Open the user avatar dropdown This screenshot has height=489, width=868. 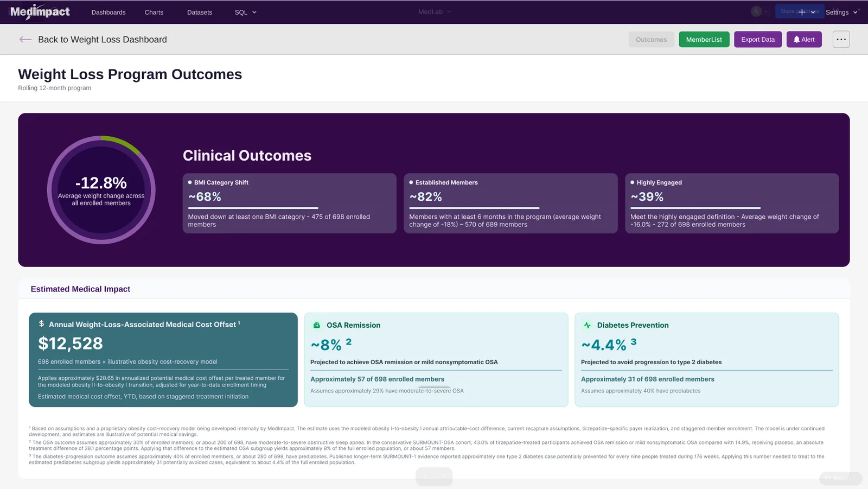tap(759, 11)
